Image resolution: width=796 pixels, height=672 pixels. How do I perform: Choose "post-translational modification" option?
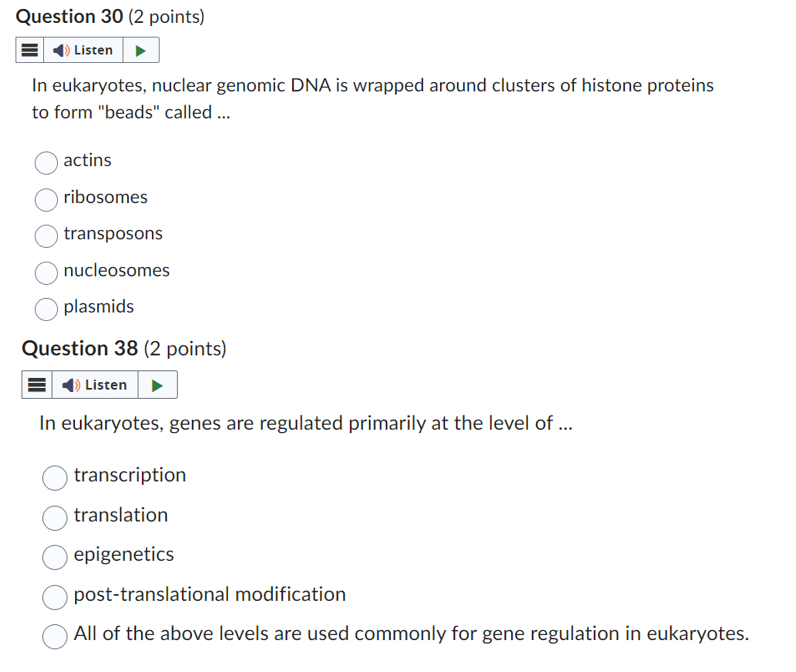(55, 597)
